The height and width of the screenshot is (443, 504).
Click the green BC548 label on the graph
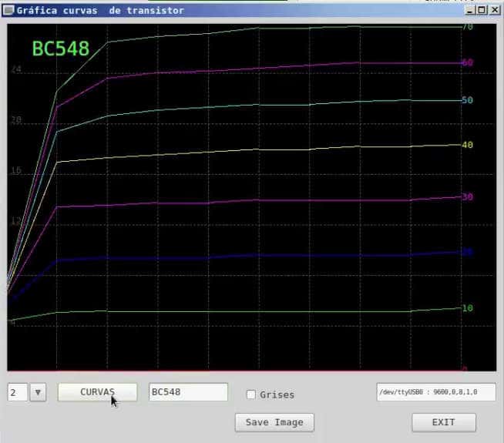pos(61,49)
